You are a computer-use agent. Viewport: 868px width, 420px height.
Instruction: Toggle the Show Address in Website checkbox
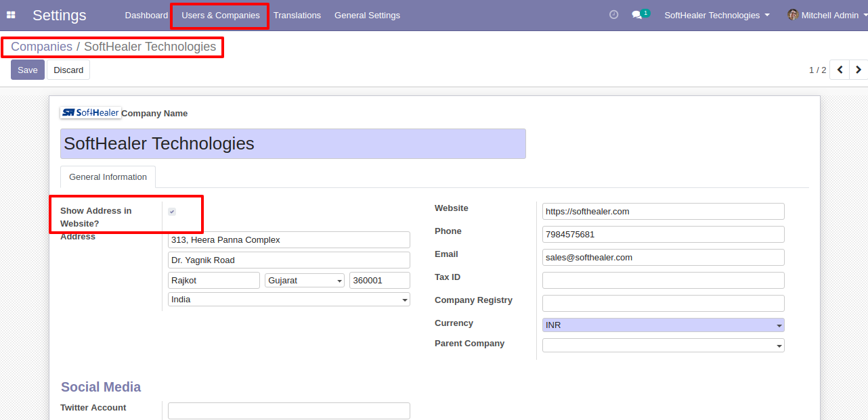pos(172,212)
